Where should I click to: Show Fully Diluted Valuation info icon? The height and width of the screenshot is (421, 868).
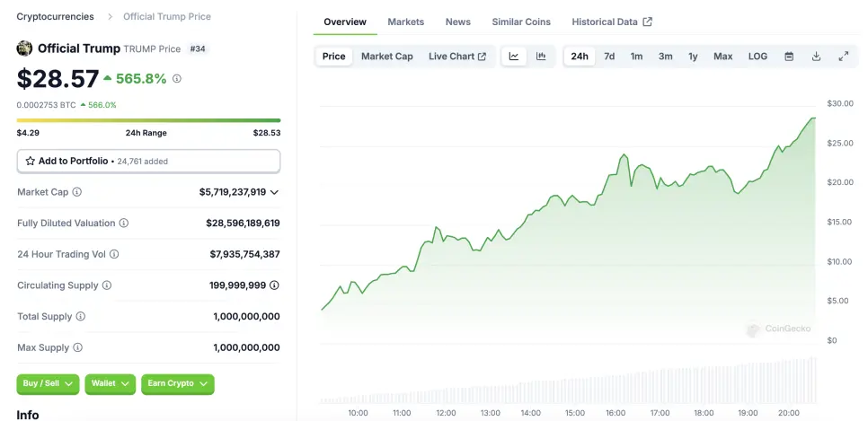[124, 223]
